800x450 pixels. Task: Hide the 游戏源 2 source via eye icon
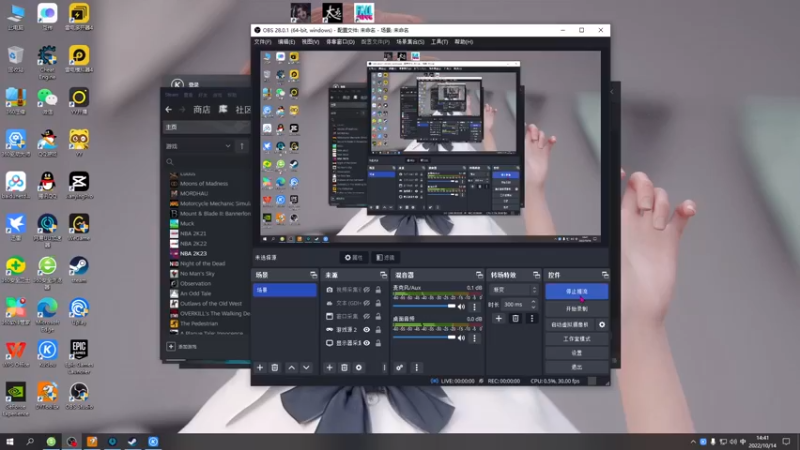click(366, 330)
